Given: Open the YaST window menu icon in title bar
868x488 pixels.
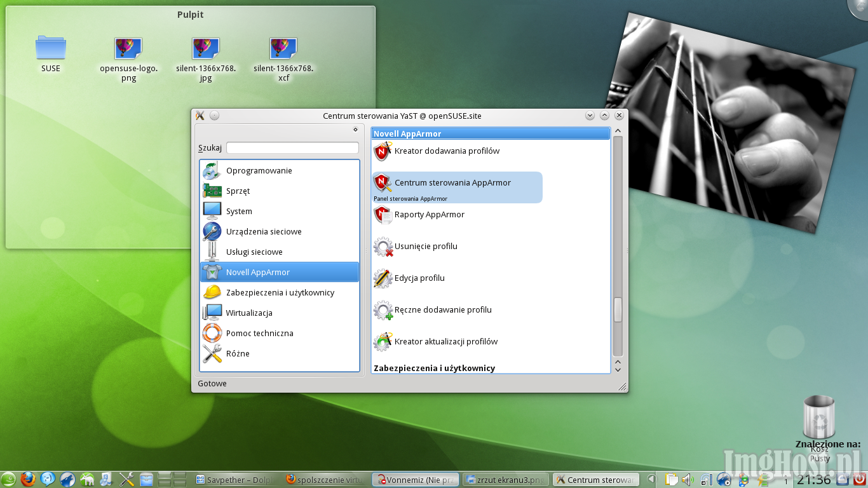Looking at the screenshot, I should point(200,116).
